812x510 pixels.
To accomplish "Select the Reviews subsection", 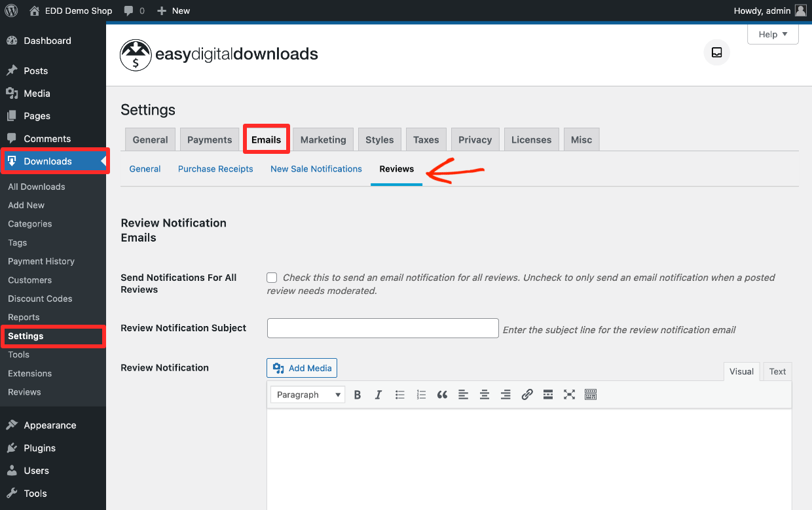I will [x=397, y=169].
